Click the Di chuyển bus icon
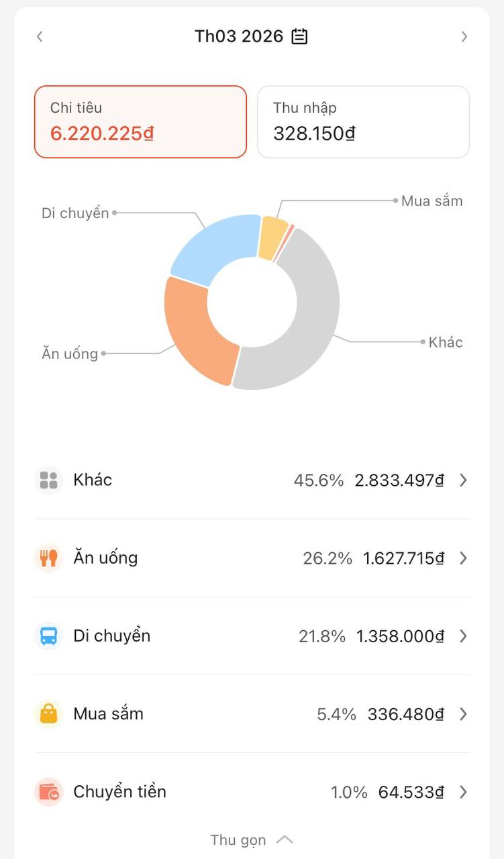 [48, 636]
